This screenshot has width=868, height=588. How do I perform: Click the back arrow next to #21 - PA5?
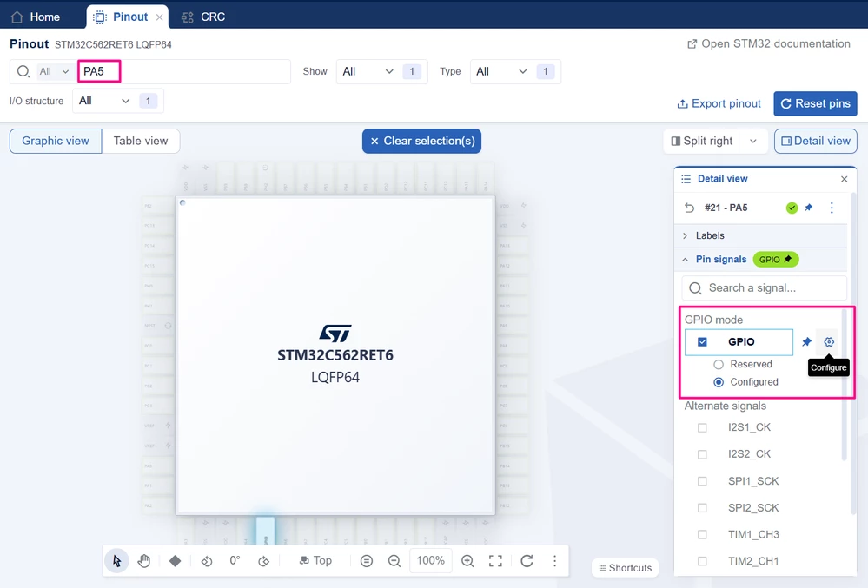click(x=689, y=208)
